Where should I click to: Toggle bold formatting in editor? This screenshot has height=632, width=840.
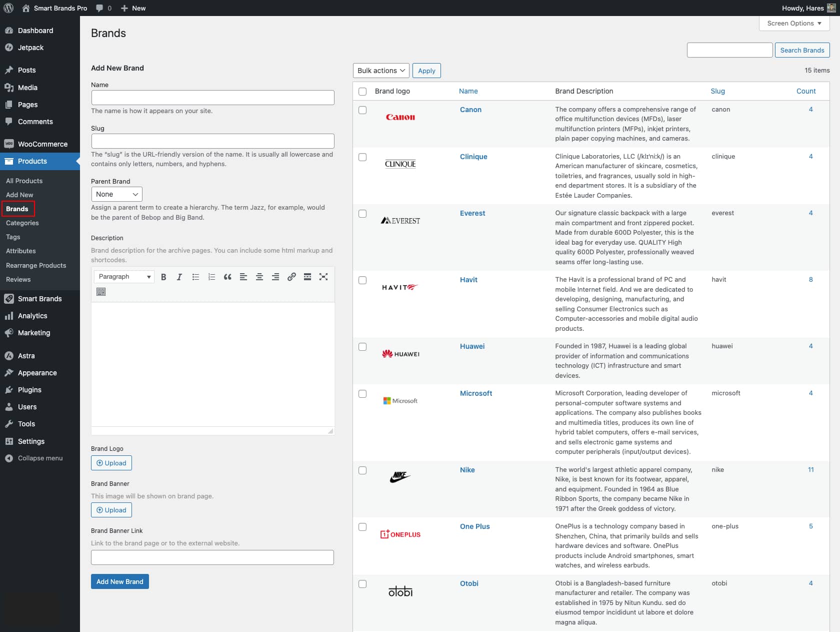[163, 277]
